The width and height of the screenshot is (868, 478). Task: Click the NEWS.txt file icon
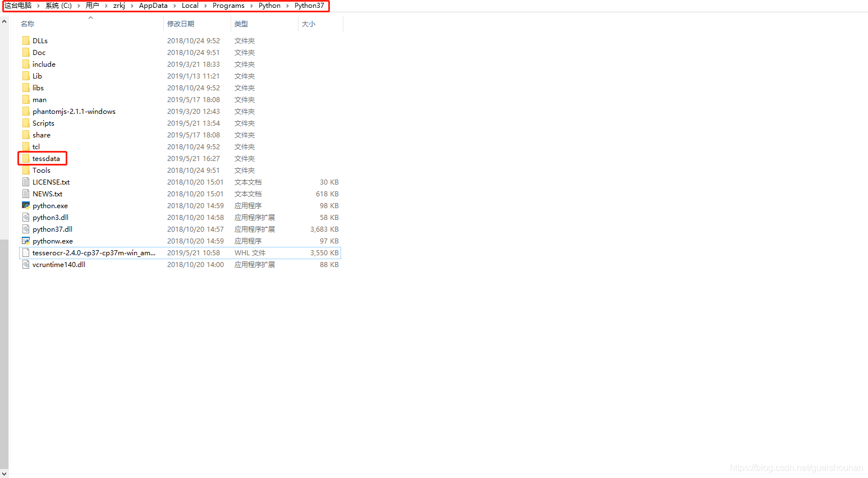click(26, 194)
